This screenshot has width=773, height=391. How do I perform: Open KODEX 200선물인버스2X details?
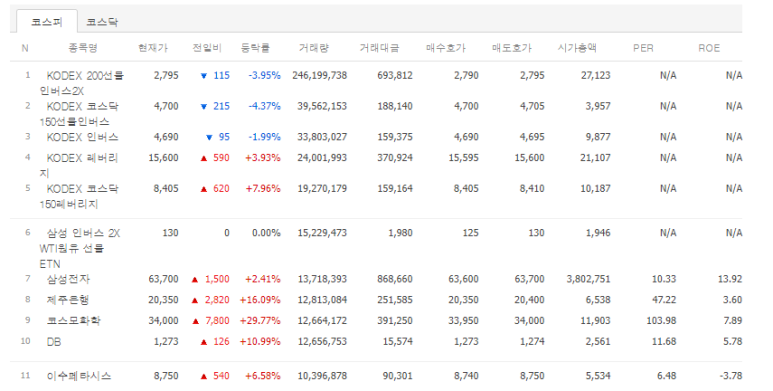[x=82, y=83]
